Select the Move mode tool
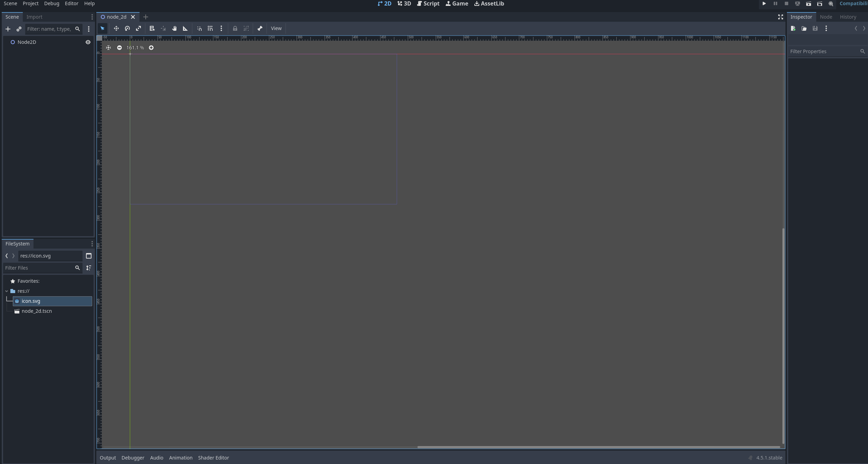Screen dimensions: 868x464 pos(116,28)
